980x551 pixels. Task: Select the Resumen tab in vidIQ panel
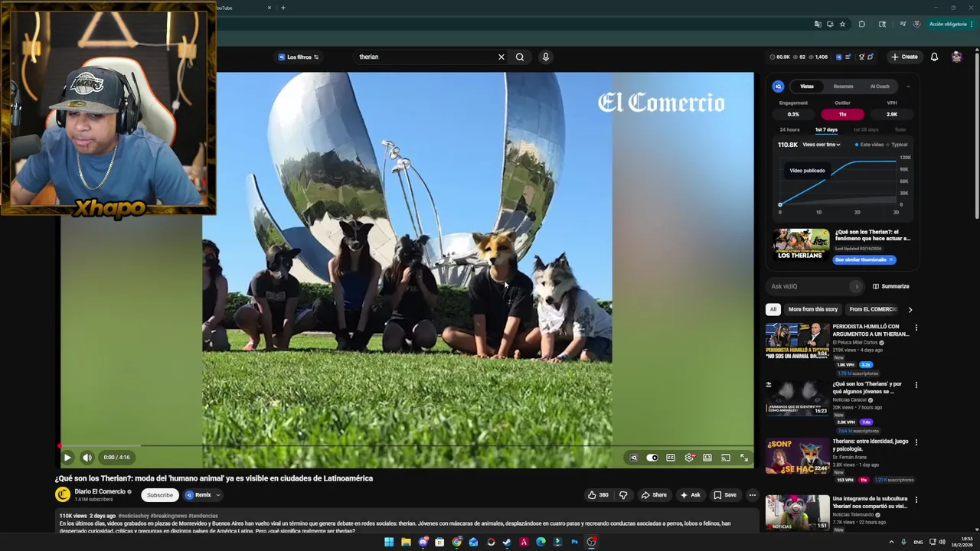[x=843, y=86]
